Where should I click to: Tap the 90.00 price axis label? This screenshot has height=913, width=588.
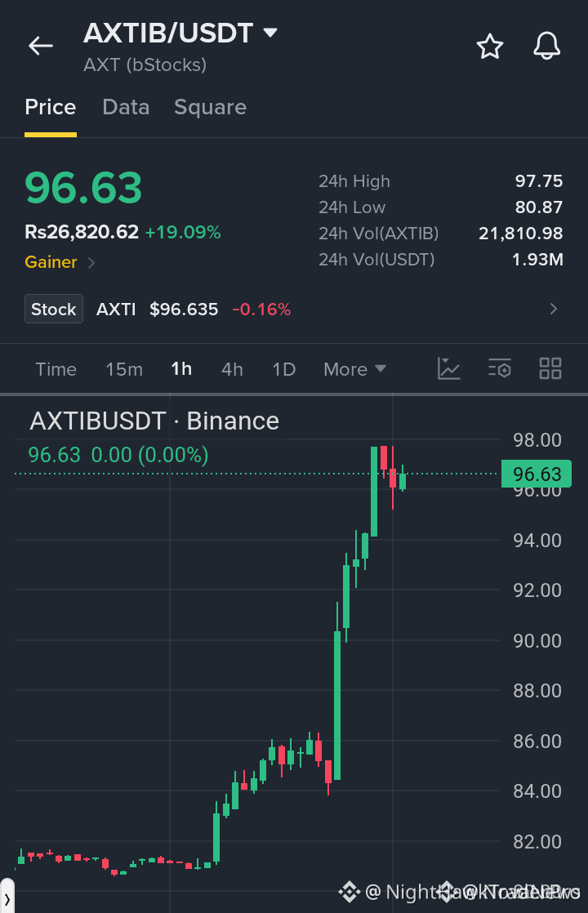(x=537, y=640)
